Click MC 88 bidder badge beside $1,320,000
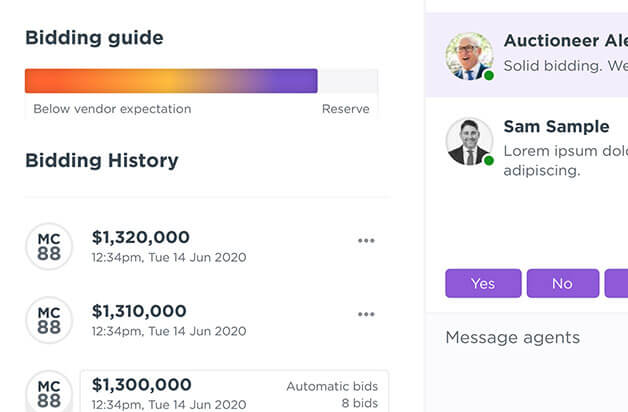Screen dimensions: 628x412 tap(49, 246)
